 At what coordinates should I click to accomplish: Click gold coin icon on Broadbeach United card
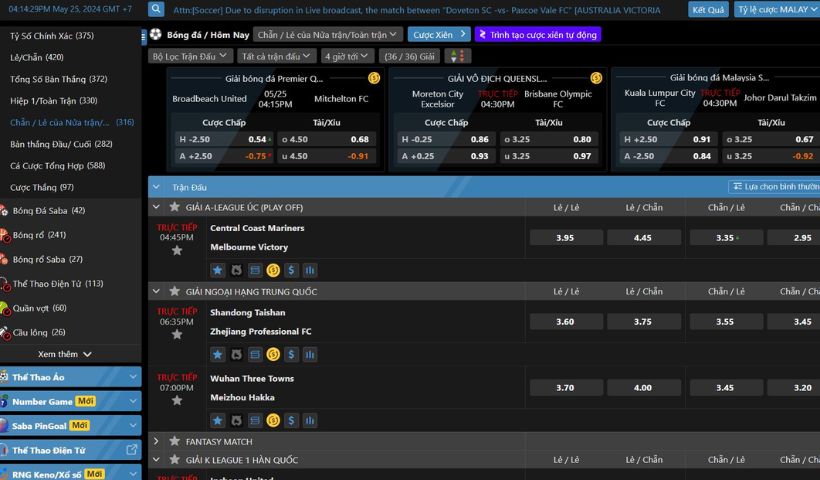[x=374, y=78]
